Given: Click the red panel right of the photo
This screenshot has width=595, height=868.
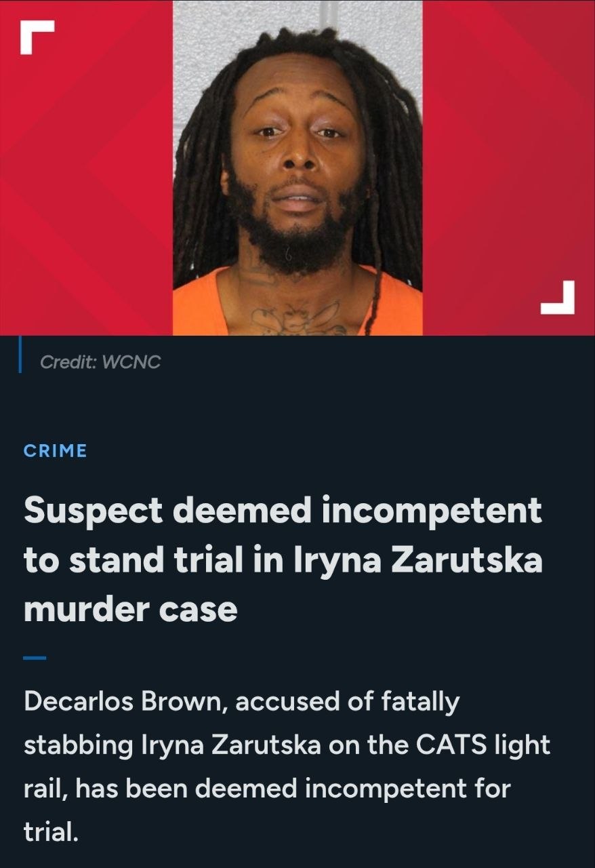Looking at the screenshot, I should pos(509,167).
